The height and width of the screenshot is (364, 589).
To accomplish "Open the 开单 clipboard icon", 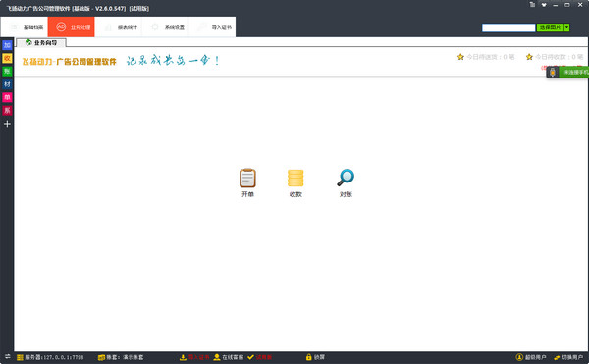I will click(x=247, y=179).
